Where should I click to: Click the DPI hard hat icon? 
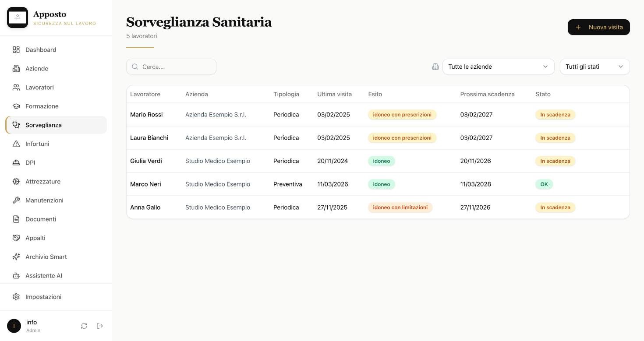click(x=16, y=163)
